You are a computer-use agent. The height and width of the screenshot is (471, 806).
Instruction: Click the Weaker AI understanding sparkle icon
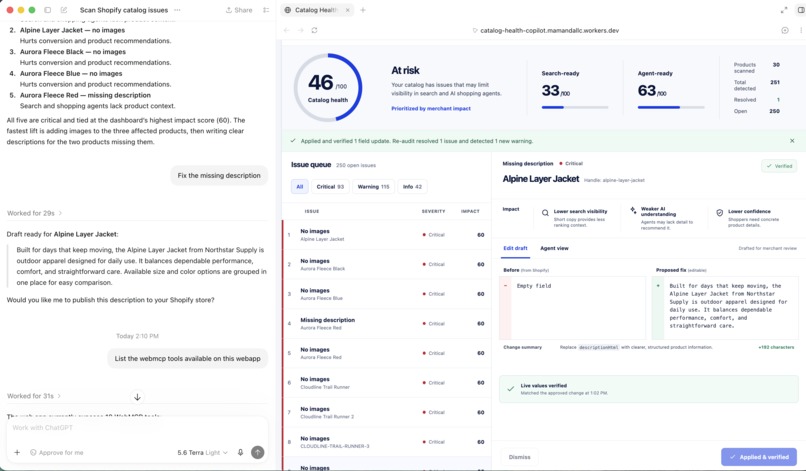(633, 210)
